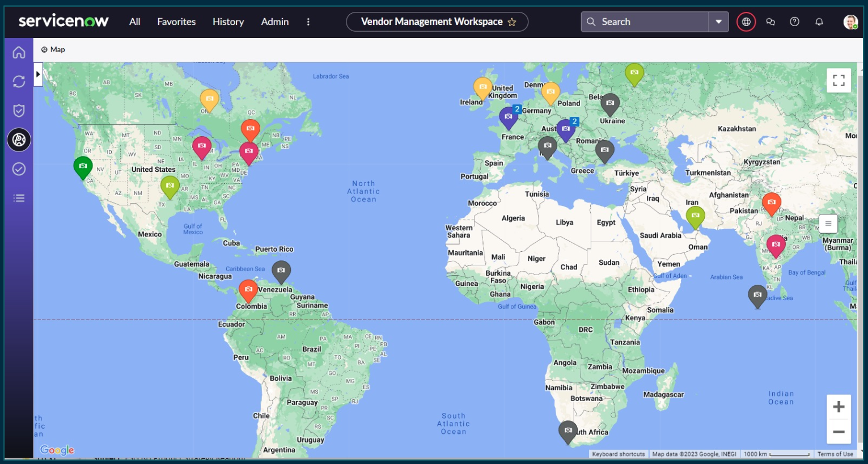Click the globe scope icon in header
The width and height of the screenshot is (868, 464).
[x=746, y=22]
